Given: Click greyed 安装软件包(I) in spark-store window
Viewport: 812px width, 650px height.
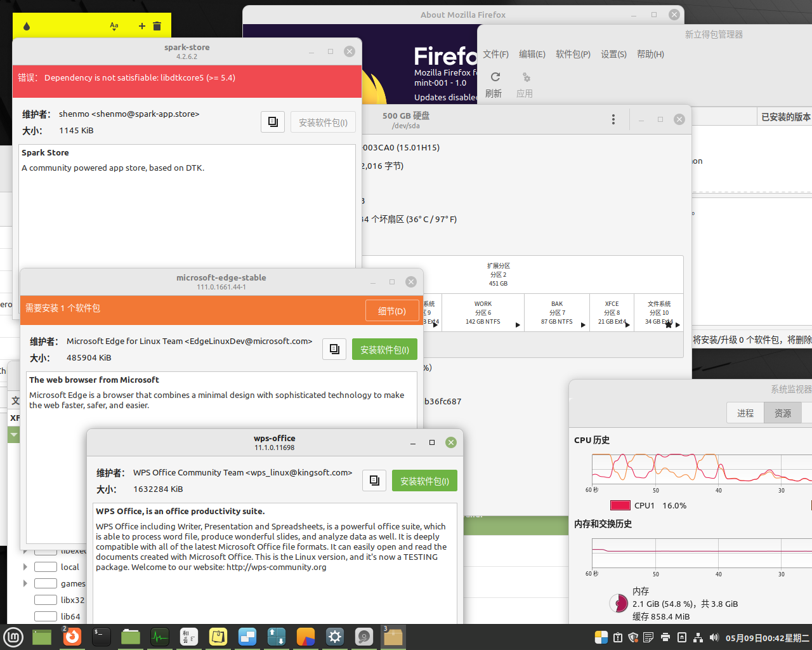Looking at the screenshot, I should point(323,122).
